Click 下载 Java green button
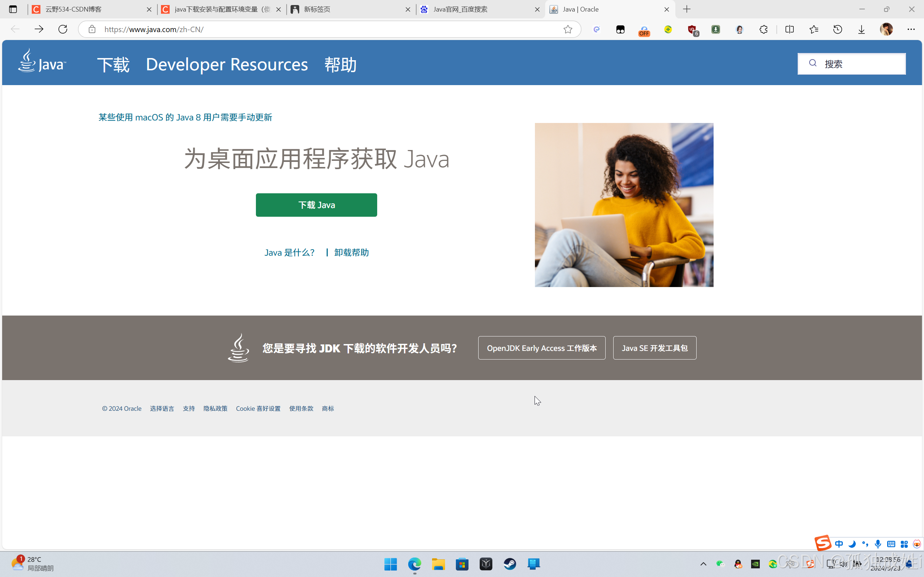 click(x=317, y=205)
